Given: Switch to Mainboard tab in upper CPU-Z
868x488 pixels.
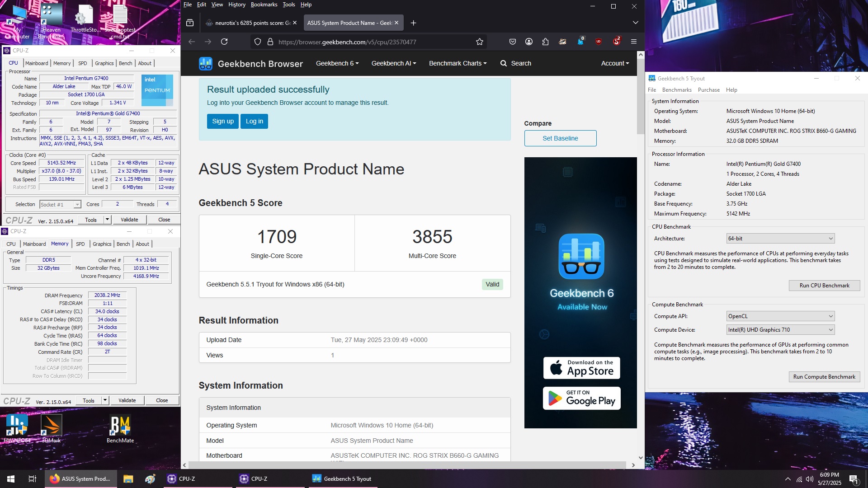Looking at the screenshot, I should [x=37, y=63].
